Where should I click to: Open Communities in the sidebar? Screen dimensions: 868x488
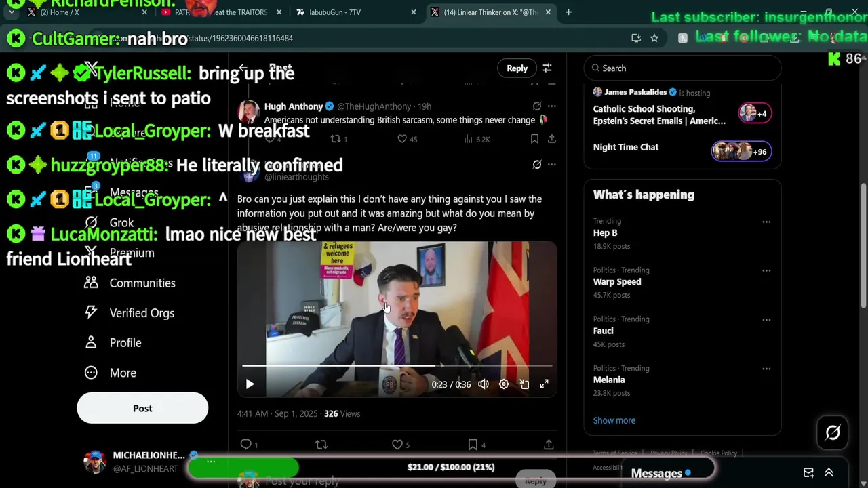coord(130,283)
